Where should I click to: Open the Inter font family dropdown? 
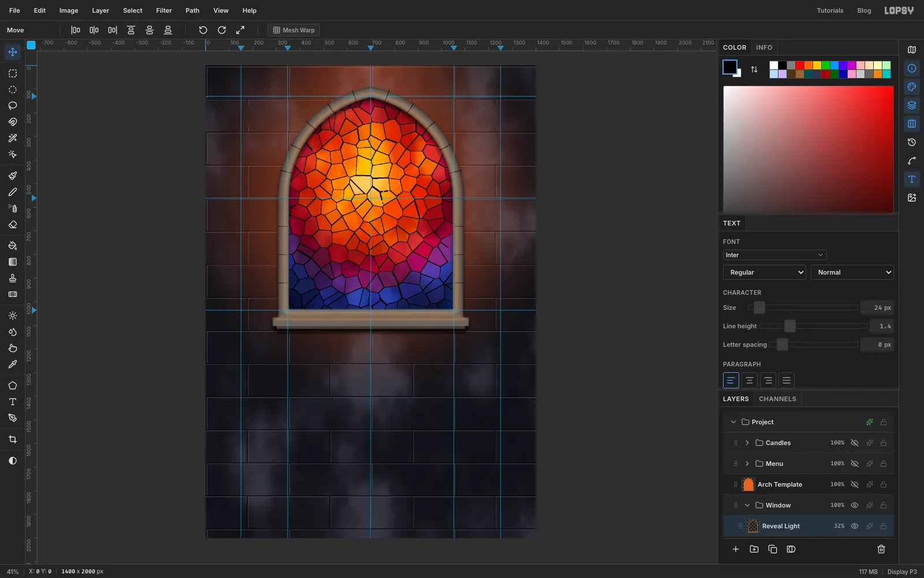coord(774,255)
